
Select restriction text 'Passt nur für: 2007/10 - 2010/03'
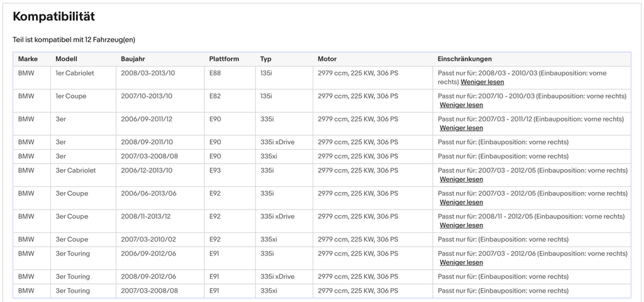[486, 96]
